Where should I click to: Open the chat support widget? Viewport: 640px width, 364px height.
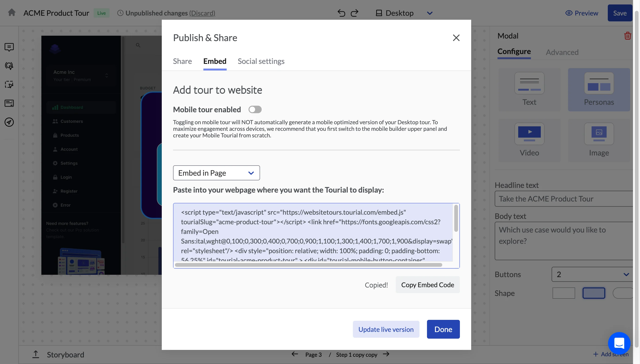[x=619, y=343]
